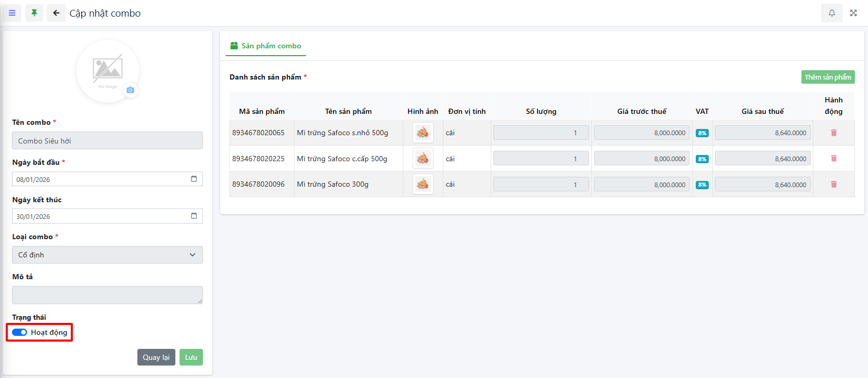868x378 pixels.
Task: Select the Sản phẩm combo tab
Action: (266, 46)
